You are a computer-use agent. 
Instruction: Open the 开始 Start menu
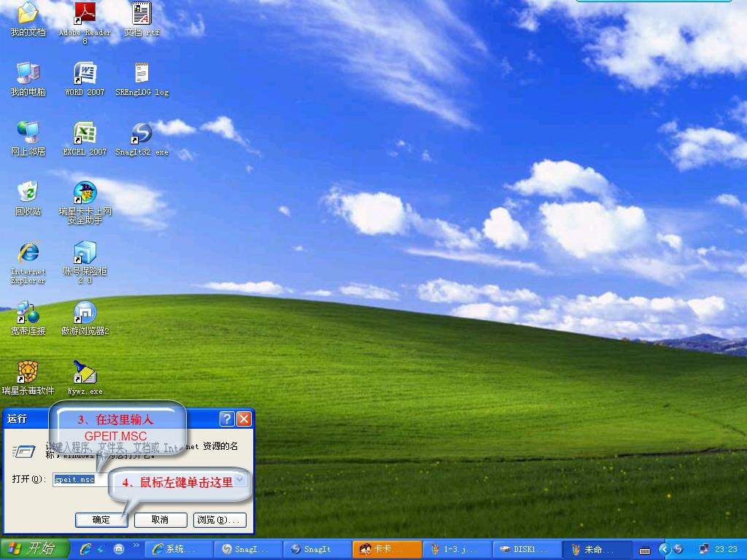(x=35, y=549)
